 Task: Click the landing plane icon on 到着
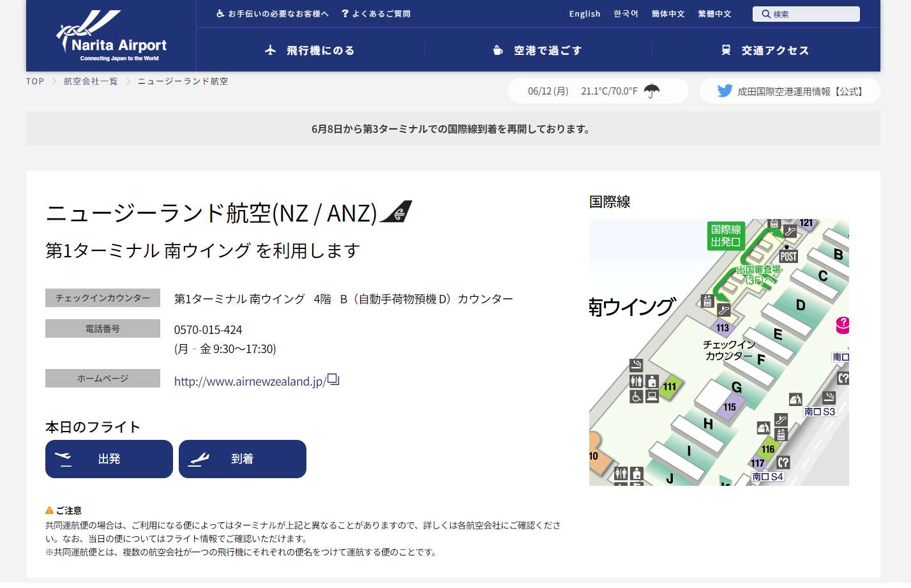pos(199,459)
